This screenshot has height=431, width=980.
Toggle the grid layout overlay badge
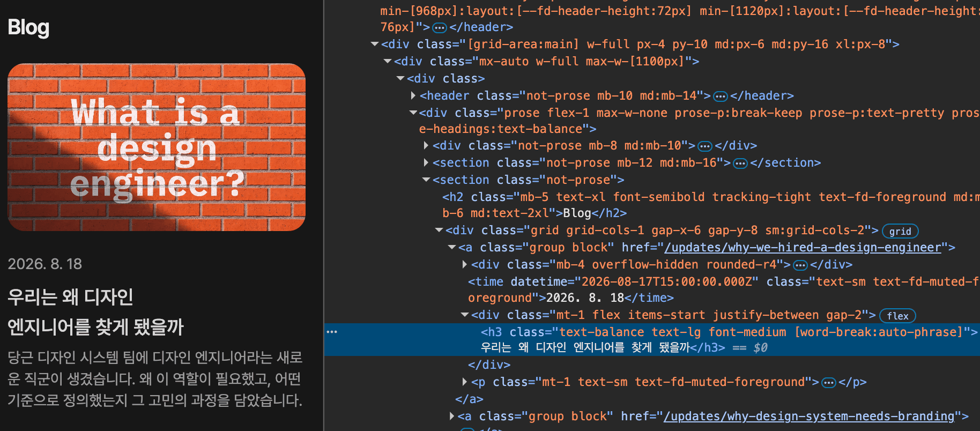(x=900, y=231)
